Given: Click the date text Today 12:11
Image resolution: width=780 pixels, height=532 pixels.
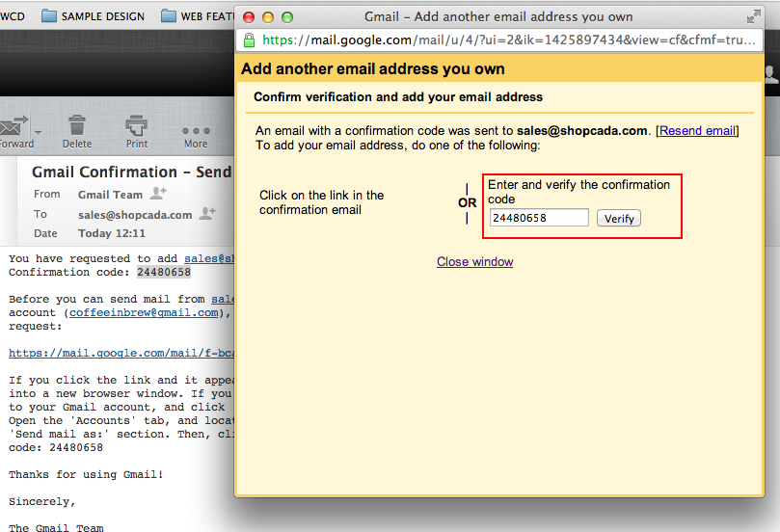Looking at the screenshot, I should coord(112,233).
